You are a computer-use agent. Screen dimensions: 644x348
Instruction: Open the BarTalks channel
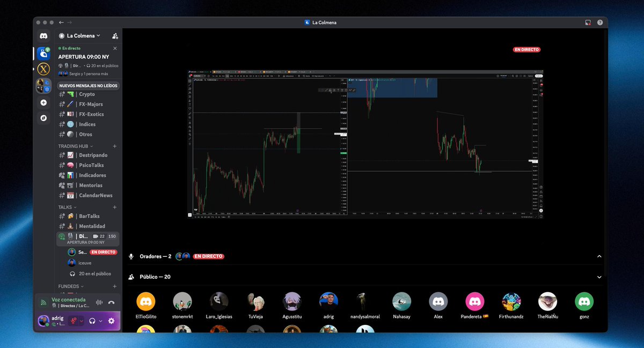88,216
